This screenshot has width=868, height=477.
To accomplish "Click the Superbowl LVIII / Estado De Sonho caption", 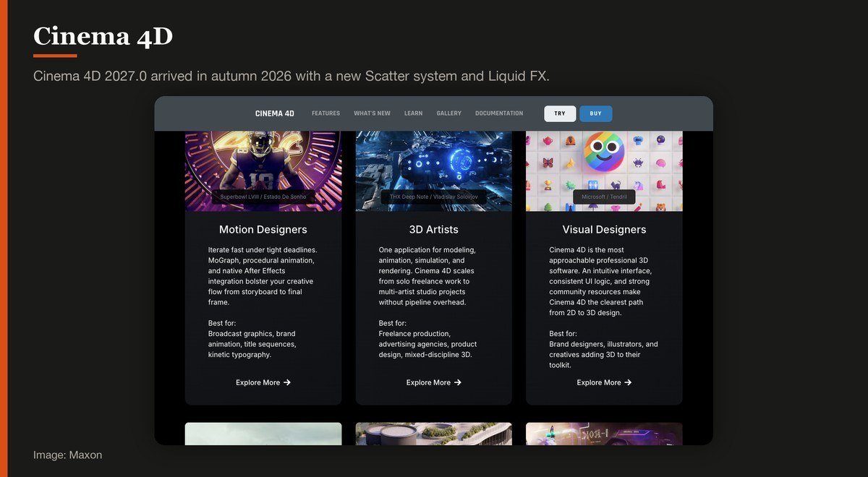I will point(263,197).
